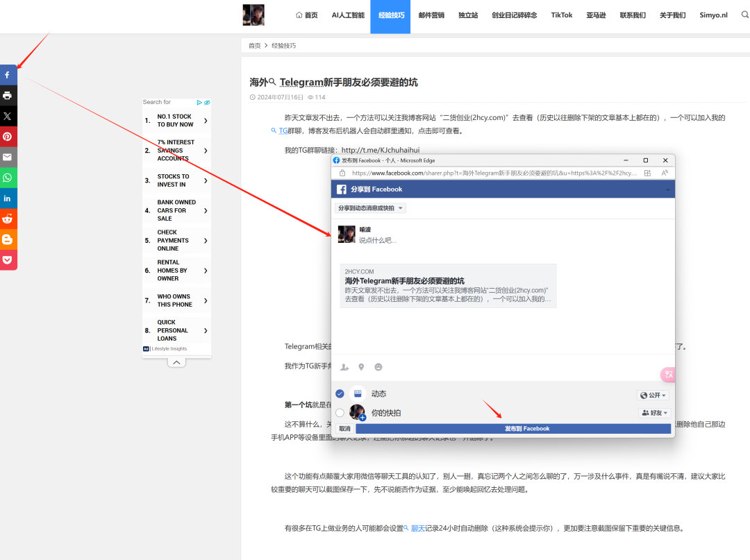Pin the article with the Pinterest icon
The image size is (750, 560).
pyautogui.click(x=8, y=137)
